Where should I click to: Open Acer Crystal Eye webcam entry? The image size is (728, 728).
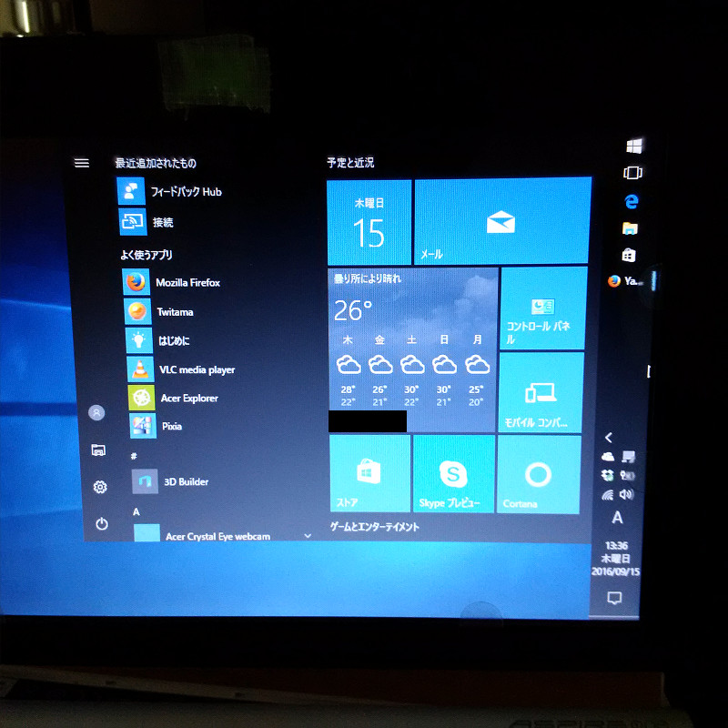tap(202, 534)
